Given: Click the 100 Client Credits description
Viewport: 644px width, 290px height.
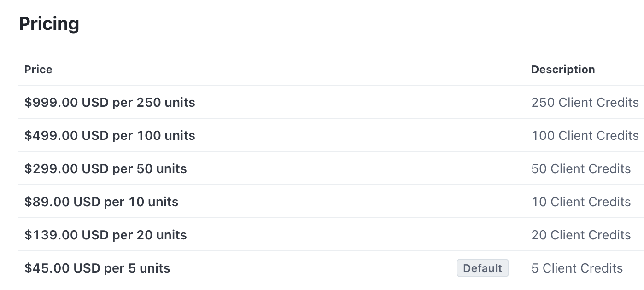Looking at the screenshot, I should click(x=585, y=135).
